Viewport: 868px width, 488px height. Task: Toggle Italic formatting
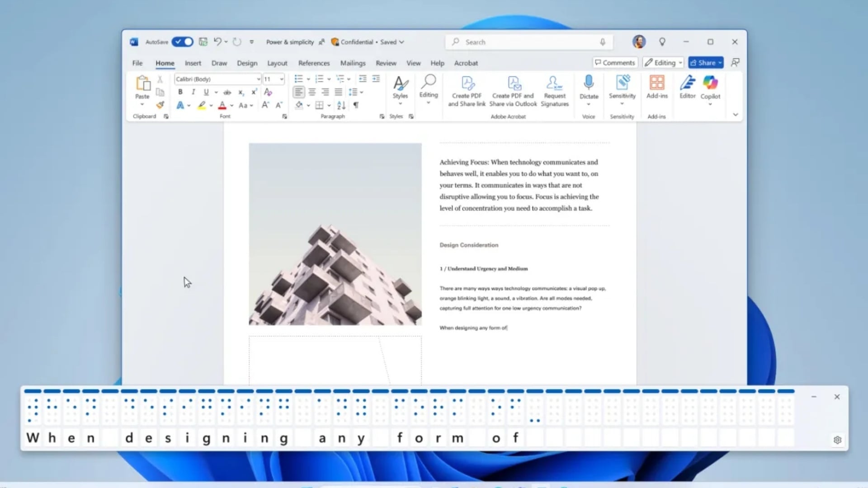(193, 92)
